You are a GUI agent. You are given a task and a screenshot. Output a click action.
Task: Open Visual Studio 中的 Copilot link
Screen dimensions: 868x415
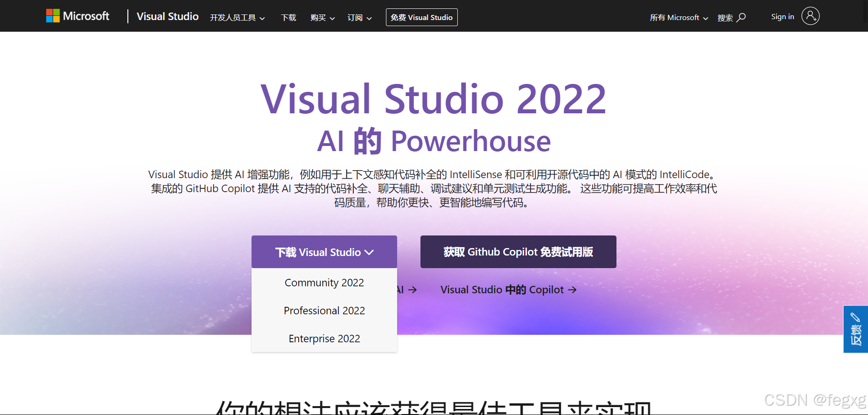click(509, 290)
